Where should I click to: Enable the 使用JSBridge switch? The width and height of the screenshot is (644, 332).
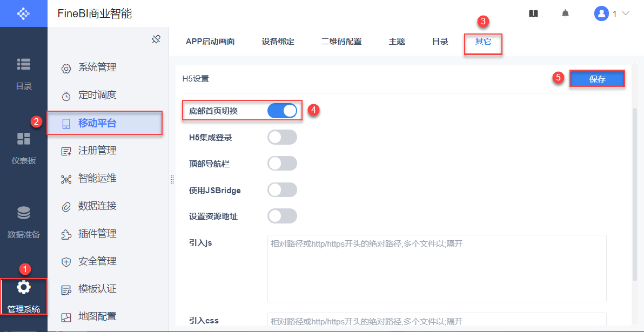point(282,190)
